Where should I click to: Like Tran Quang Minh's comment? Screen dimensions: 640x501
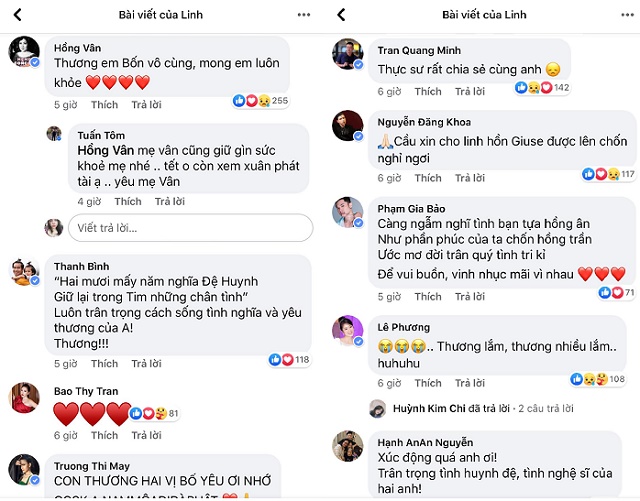coord(428,91)
